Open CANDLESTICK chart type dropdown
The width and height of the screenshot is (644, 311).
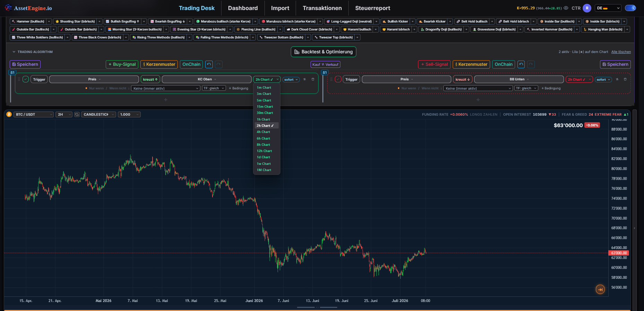pyautogui.click(x=98, y=114)
